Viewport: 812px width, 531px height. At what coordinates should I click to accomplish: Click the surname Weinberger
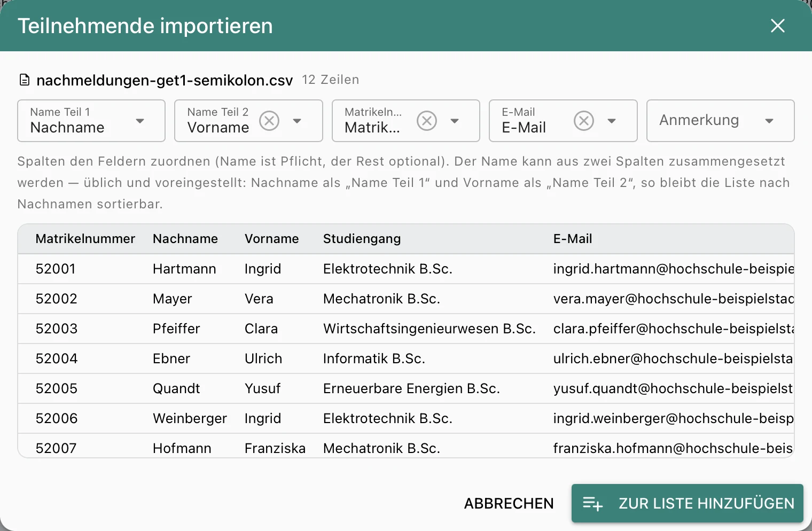point(190,418)
